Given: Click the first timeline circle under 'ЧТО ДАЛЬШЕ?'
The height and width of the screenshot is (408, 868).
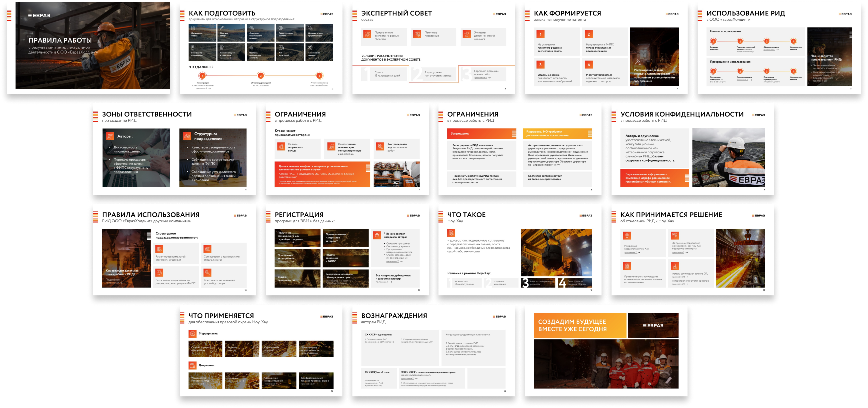Looking at the screenshot, I should (202, 76).
